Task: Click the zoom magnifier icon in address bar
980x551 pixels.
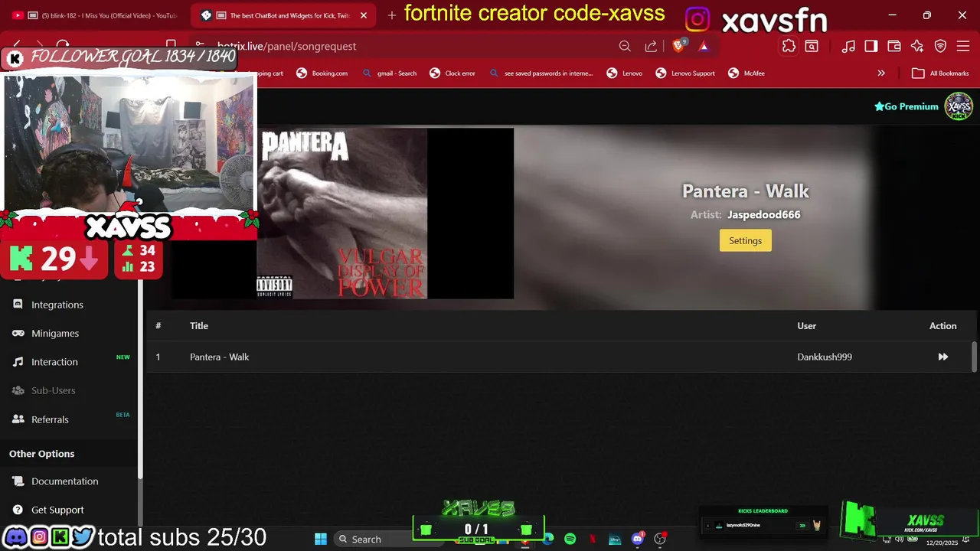Action: [625, 46]
